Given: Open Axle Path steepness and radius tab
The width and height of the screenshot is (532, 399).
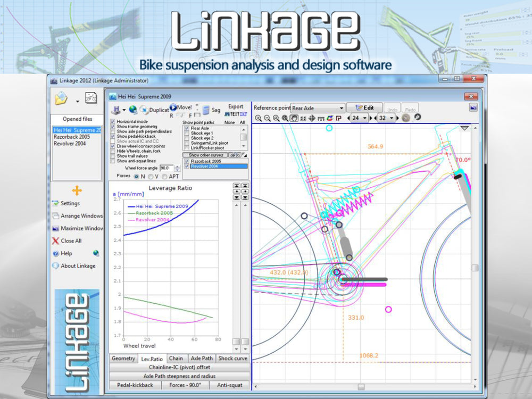Looking at the screenshot, I should coord(179,376).
